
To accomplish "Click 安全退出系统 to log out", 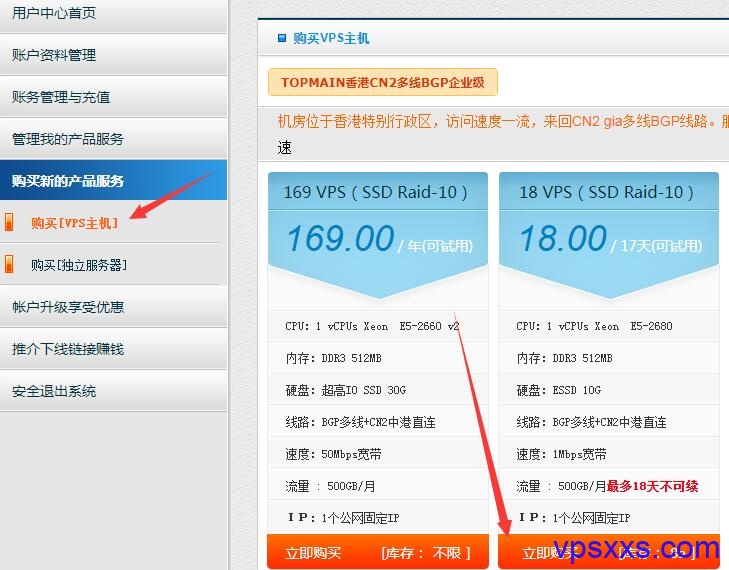I will 54,391.
